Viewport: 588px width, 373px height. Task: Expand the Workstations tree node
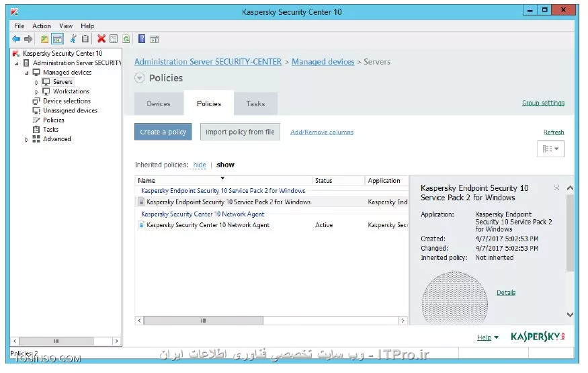click(x=36, y=91)
